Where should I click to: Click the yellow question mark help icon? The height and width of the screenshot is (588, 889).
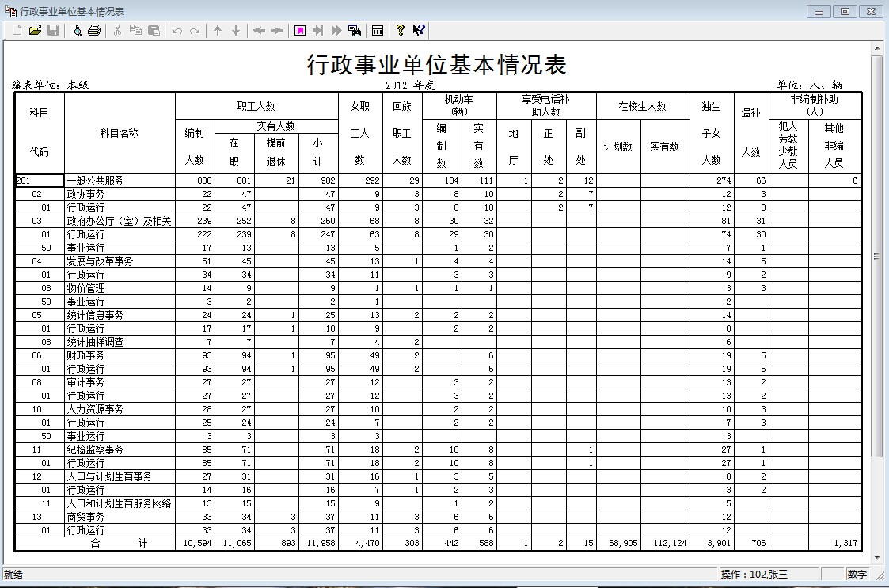pos(401,30)
